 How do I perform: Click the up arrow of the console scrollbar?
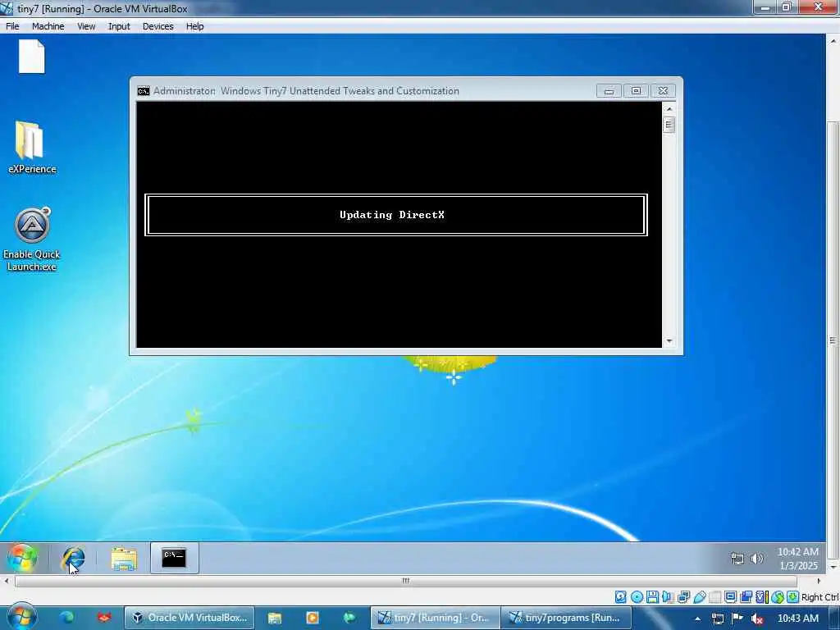click(x=669, y=109)
